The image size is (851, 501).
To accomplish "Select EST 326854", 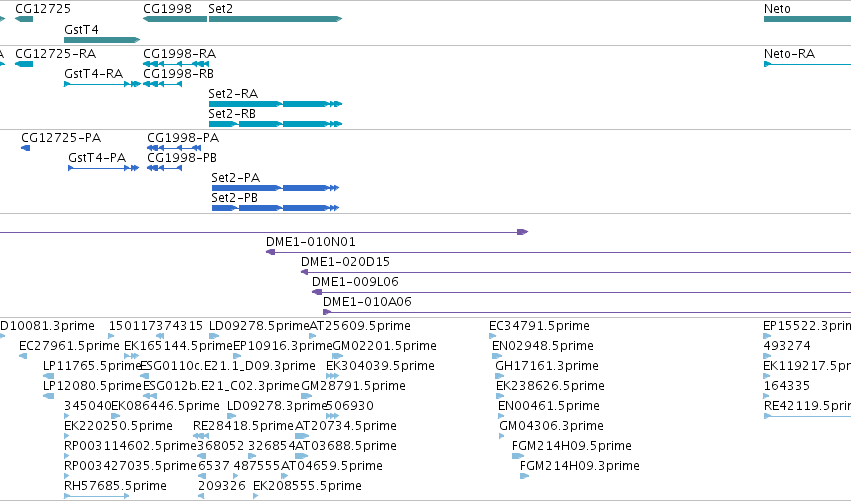I will click(271, 447).
